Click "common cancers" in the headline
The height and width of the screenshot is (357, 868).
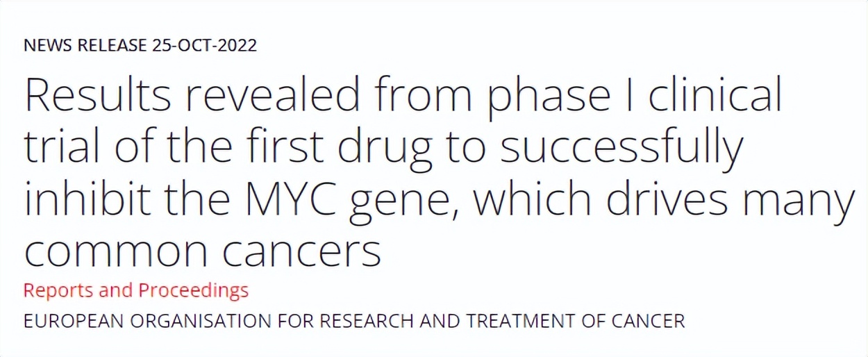point(202,251)
